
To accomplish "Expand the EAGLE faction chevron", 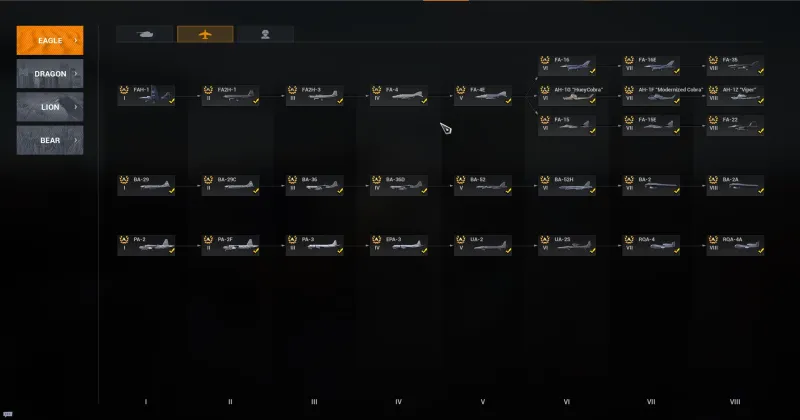I will pos(76,40).
